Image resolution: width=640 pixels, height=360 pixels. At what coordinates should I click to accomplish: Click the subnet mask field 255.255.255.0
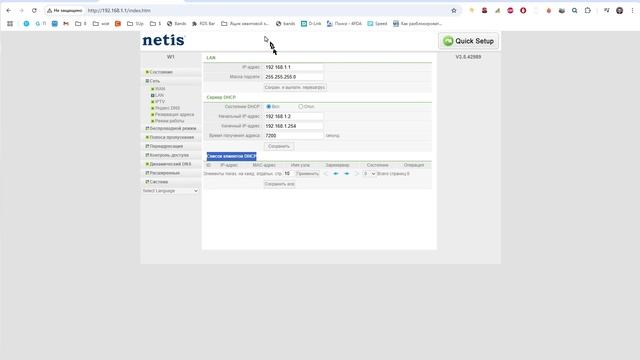coord(293,77)
